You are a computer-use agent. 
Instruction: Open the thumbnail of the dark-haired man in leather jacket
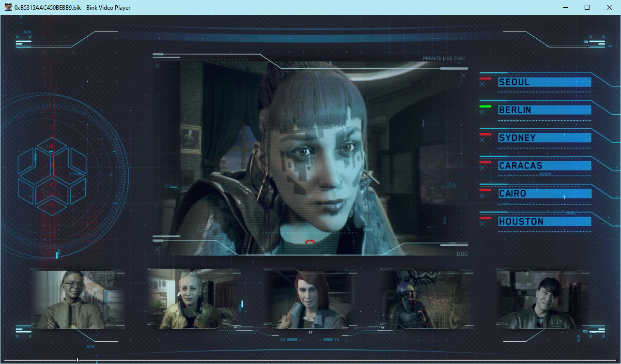543,299
